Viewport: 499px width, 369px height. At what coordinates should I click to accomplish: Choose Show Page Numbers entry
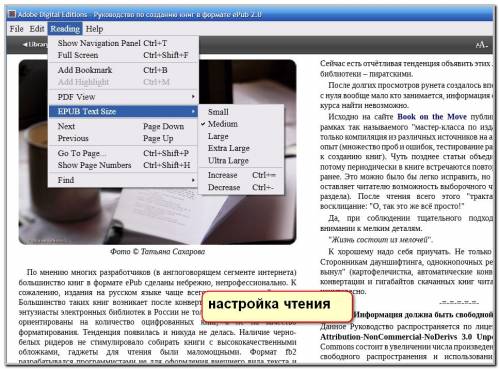pos(124,165)
